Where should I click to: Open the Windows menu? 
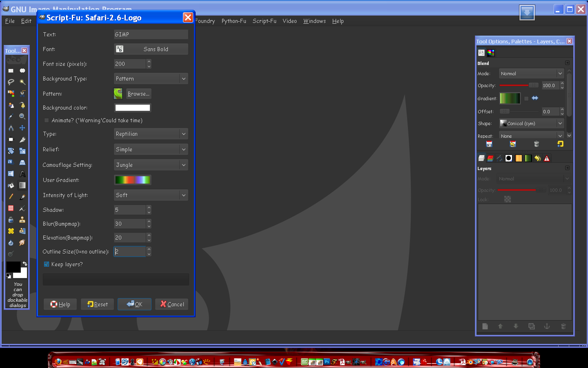point(314,21)
